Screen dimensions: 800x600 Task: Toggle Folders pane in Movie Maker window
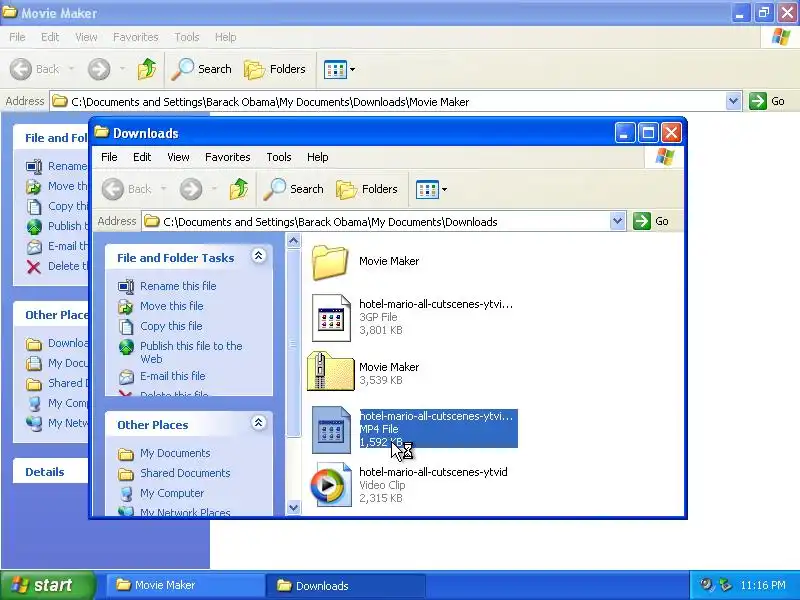(x=275, y=69)
